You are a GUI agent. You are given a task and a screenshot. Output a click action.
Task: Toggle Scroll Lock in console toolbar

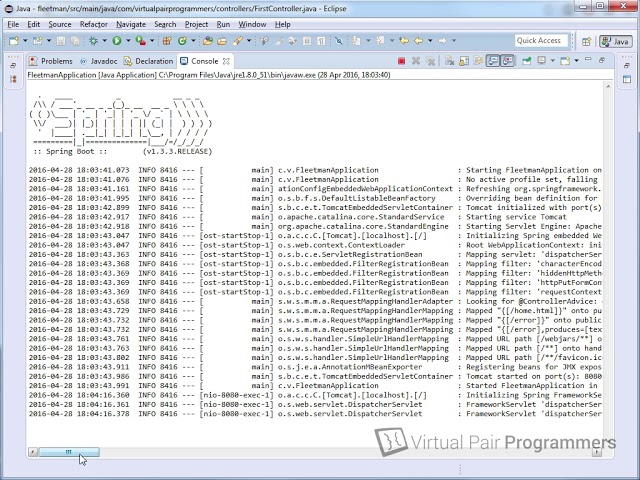[x=464, y=61]
